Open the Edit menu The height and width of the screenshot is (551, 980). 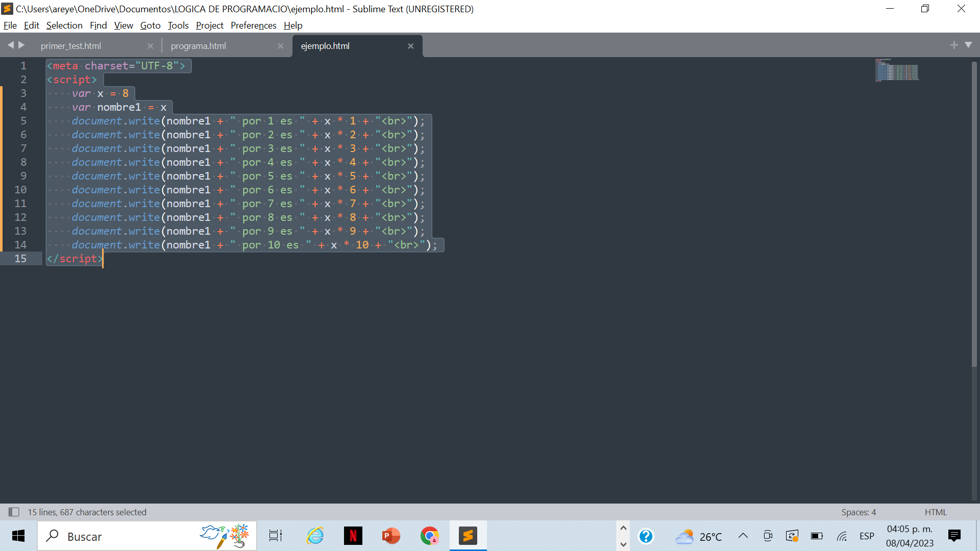(32, 26)
